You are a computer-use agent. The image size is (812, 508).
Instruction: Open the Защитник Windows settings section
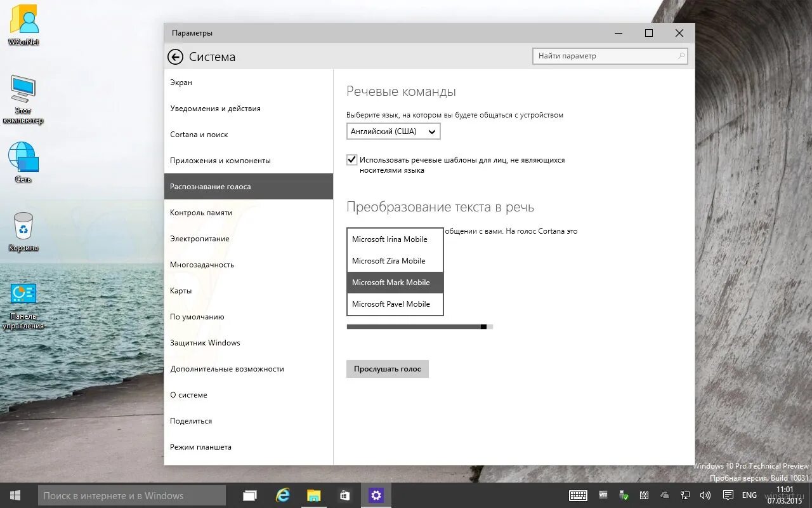point(205,343)
